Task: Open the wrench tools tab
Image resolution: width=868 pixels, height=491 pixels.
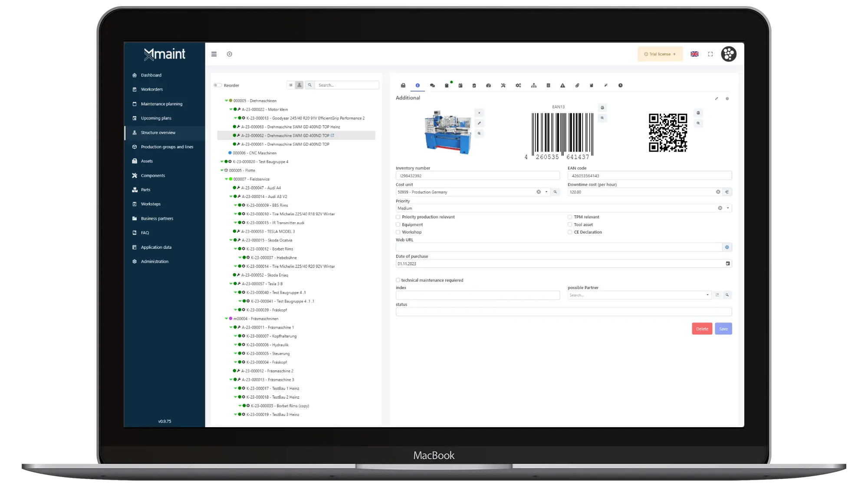Action: [503, 86]
